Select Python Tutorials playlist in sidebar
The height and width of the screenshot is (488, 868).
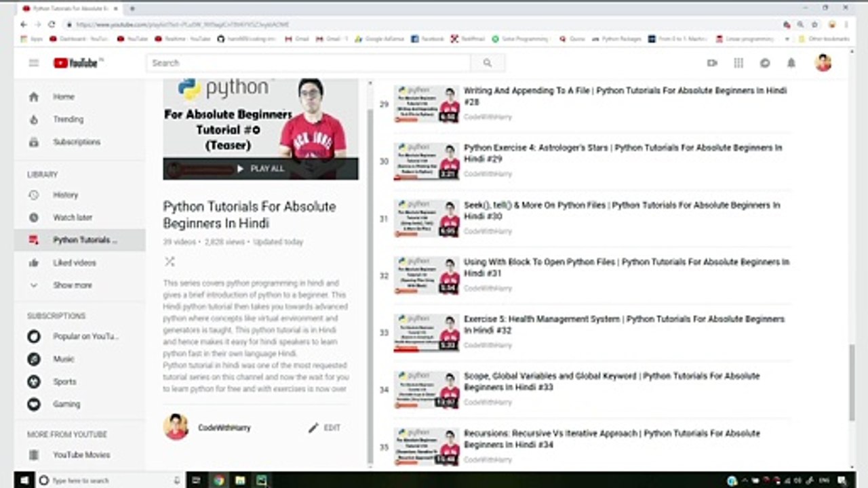pos(79,240)
